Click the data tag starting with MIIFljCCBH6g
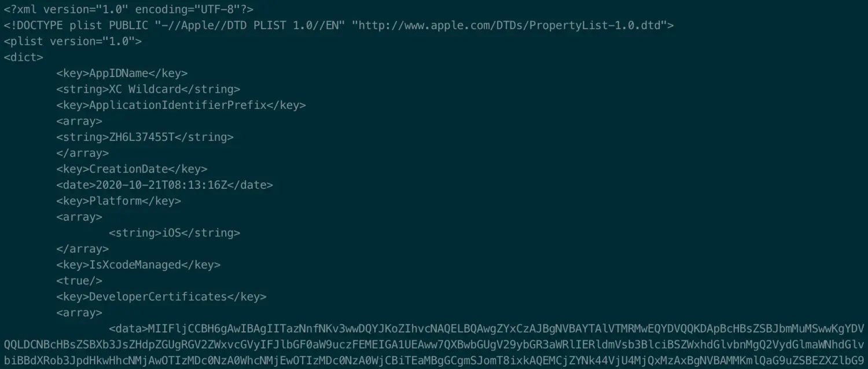 [487, 328]
